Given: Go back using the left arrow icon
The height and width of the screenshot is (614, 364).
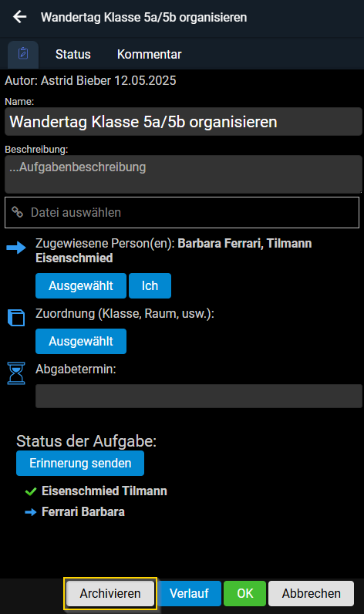Looking at the screenshot, I should pyautogui.click(x=19, y=17).
